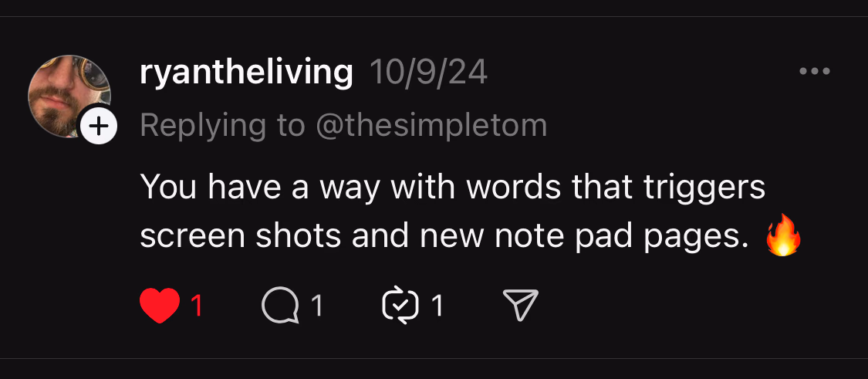Repost using the looped arrows icon
This screenshot has height=379, width=868.
(400, 306)
